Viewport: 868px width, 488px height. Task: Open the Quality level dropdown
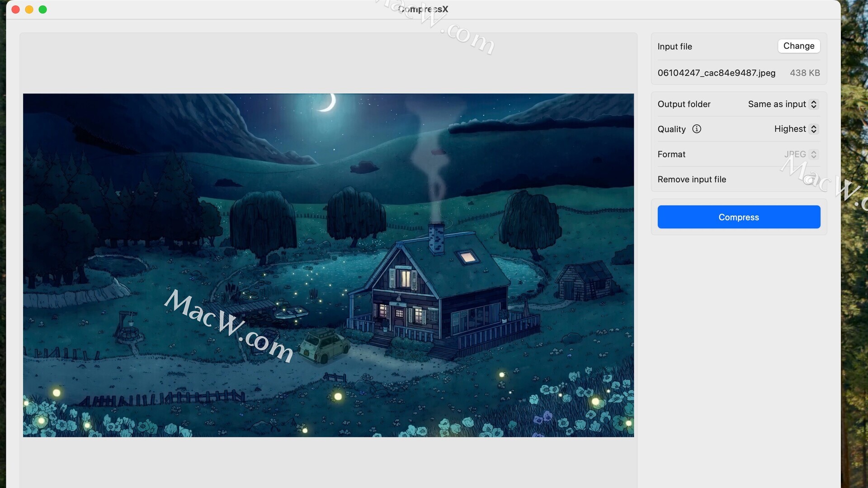(796, 129)
